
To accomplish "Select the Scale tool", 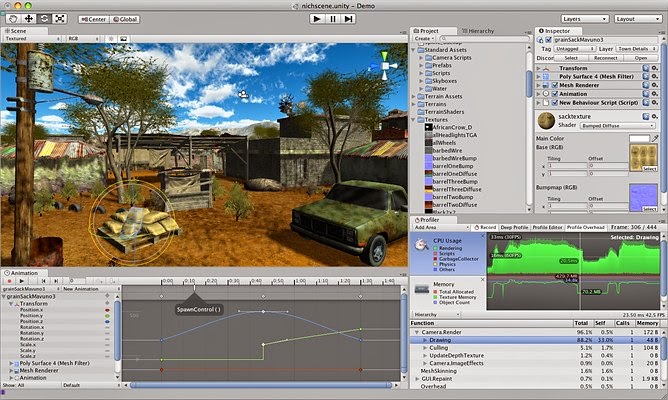I will click(x=59, y=19).
